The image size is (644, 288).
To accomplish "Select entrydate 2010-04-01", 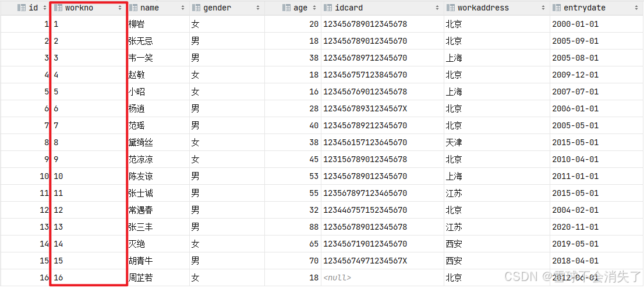I will point(575,159).
